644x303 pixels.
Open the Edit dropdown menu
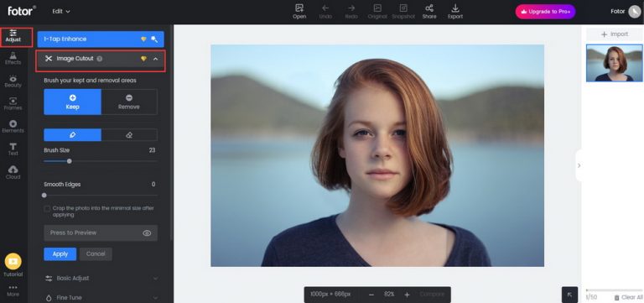tap(61, 12)
